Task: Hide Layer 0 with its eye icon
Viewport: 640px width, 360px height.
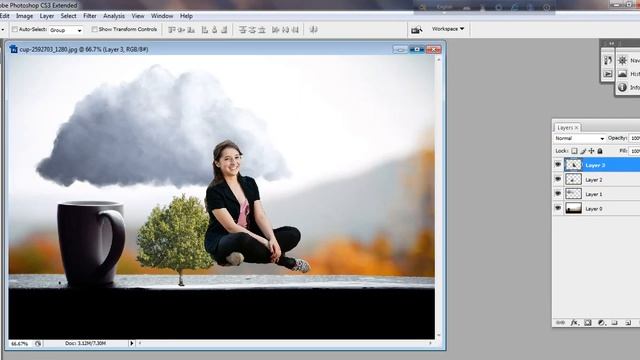Action: [x=558, y=208]
